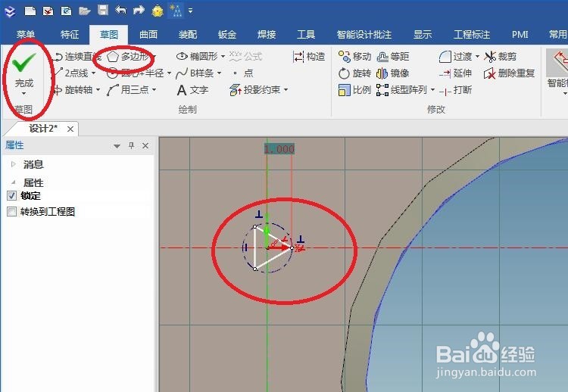Open dropdown arrow beside 旋转轴
The width and height of the screenshot is (568, 392).
[x=98, y=90]
